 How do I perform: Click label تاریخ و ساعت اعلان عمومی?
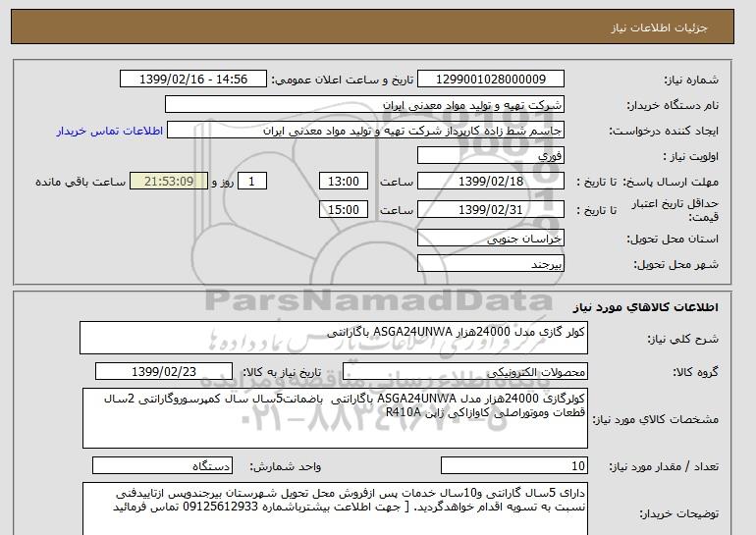(343, 80)
